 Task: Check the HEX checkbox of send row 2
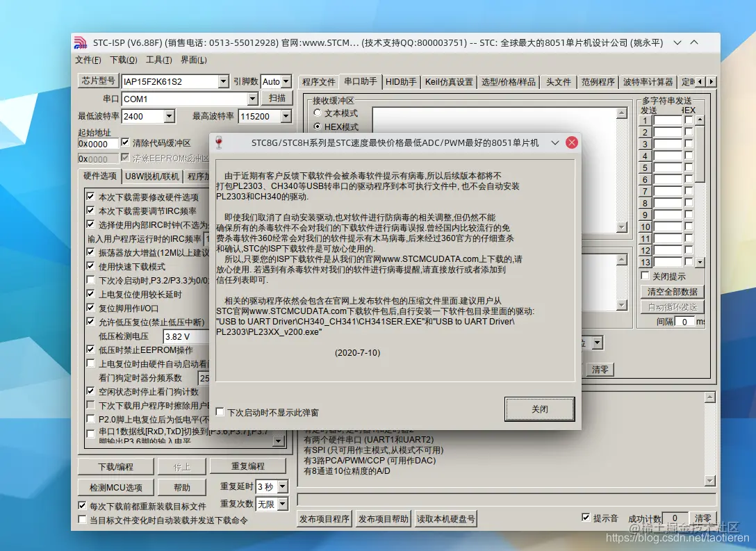(x=689, y=131)
